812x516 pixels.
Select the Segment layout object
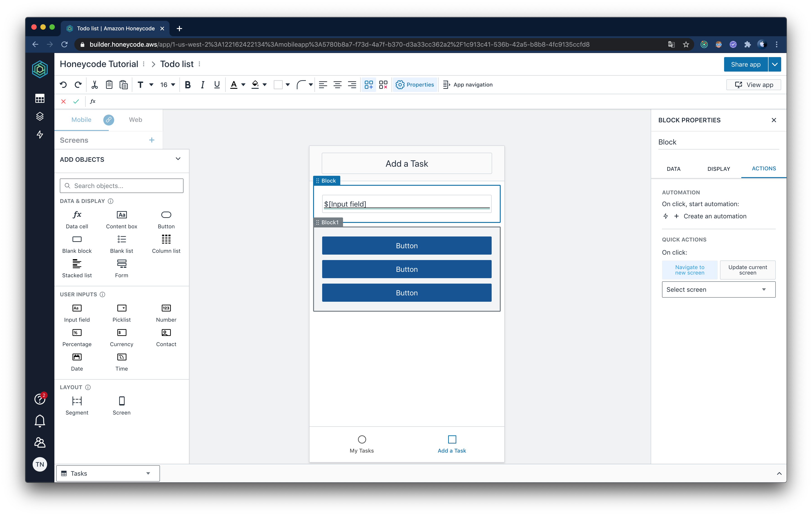click(x=77, y=405)
